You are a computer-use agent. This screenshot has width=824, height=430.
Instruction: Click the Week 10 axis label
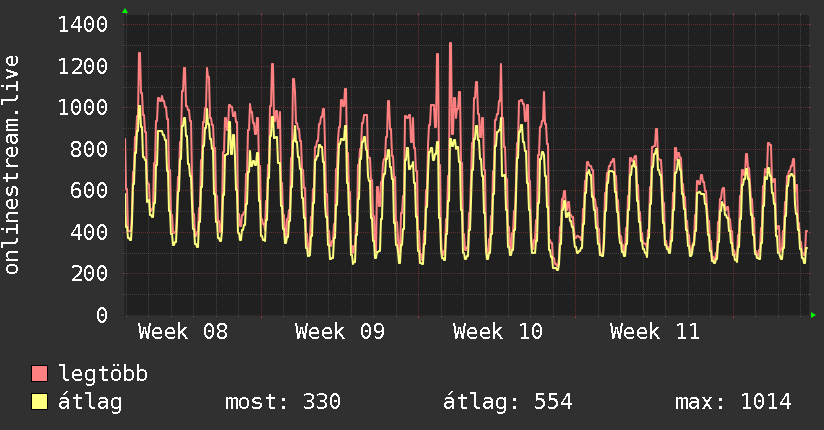[x=498, y=332]
